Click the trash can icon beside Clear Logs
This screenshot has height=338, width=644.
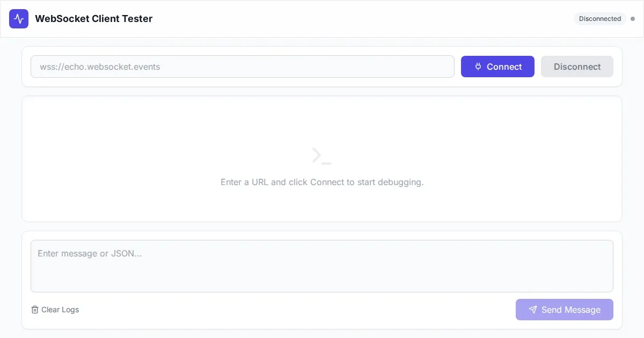click(35, 310)
